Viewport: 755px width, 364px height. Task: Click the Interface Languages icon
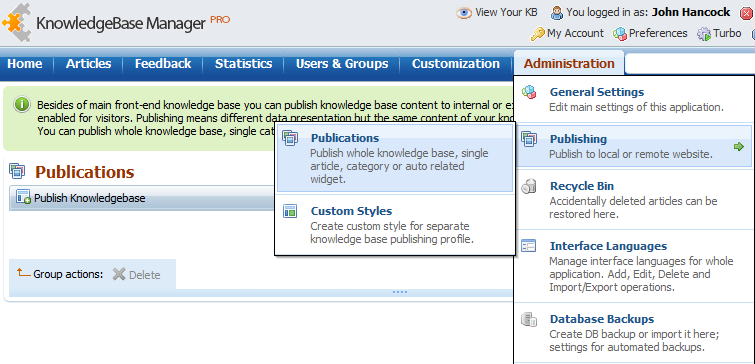point(529,246)
